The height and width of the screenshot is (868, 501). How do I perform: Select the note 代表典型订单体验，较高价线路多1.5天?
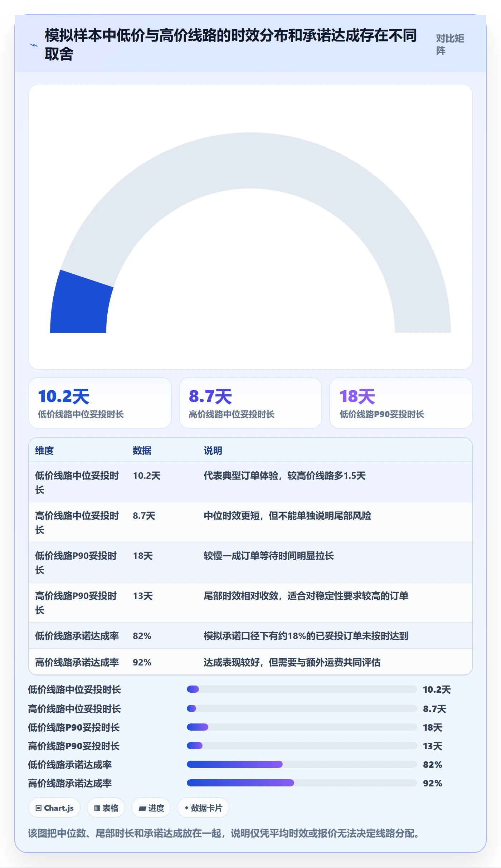(284, 476)
